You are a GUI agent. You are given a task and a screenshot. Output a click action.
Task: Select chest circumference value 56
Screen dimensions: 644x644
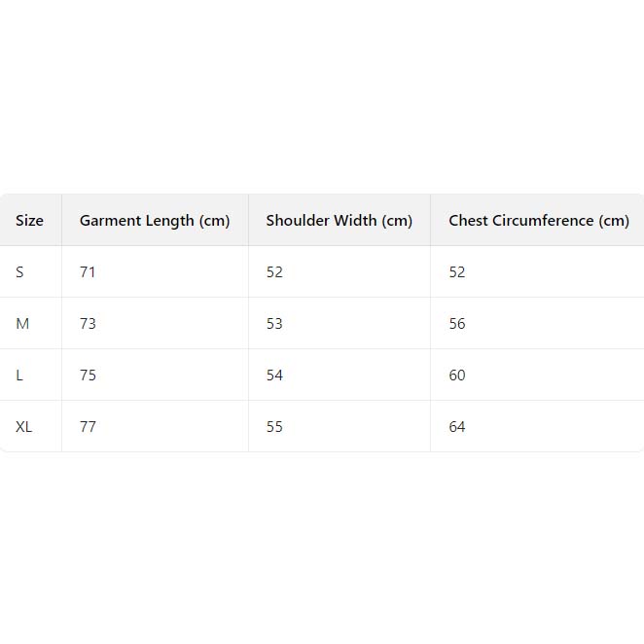[x=457, y=324]
